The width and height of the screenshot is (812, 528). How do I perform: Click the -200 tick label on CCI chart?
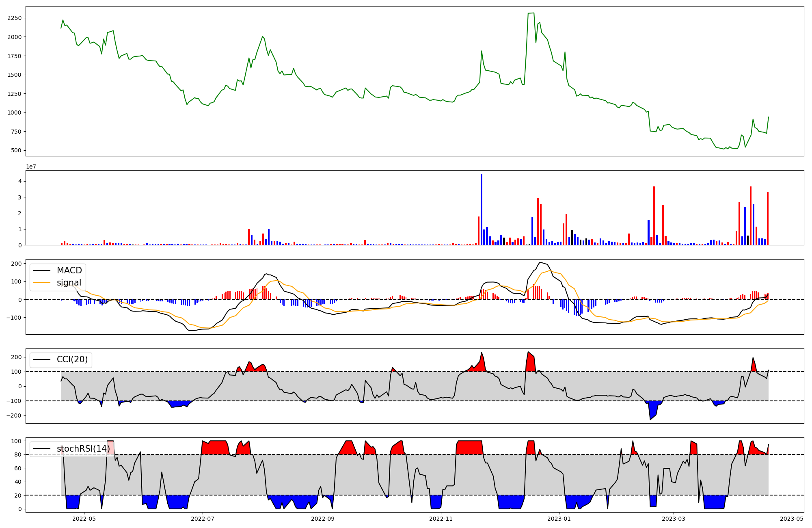[x=14, y=416]
